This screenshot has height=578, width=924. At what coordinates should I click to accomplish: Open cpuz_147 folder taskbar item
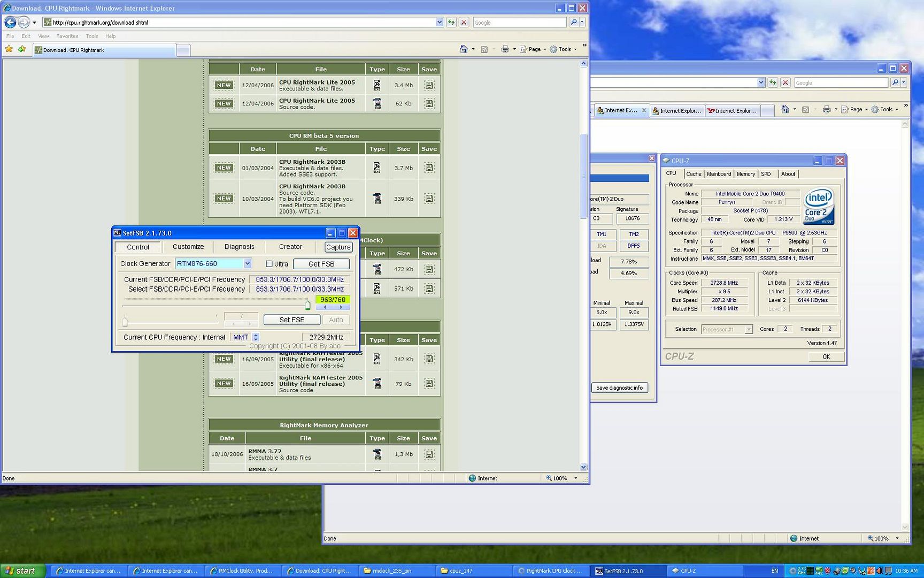(474, 571)
